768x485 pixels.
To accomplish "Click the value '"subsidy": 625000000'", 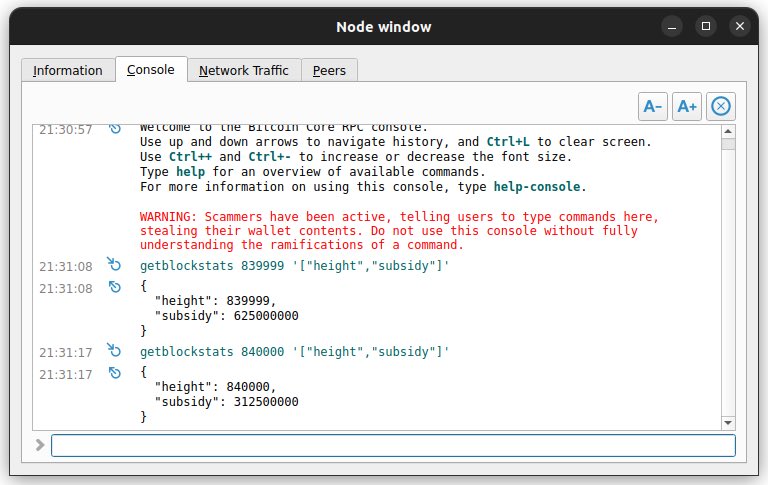I will pyautogui.click(x=226, y=315).
